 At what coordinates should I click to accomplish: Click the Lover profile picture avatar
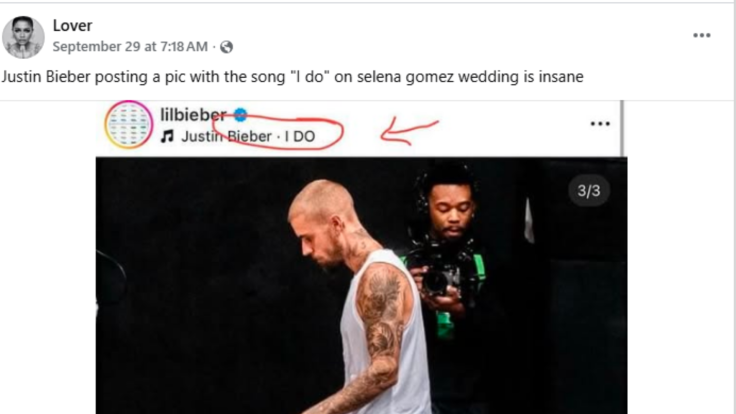tap(23, 36)
